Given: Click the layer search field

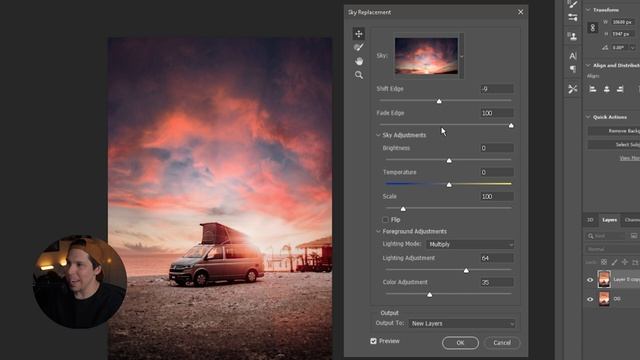Looking at the screenshot, I should tap(607, 236).
